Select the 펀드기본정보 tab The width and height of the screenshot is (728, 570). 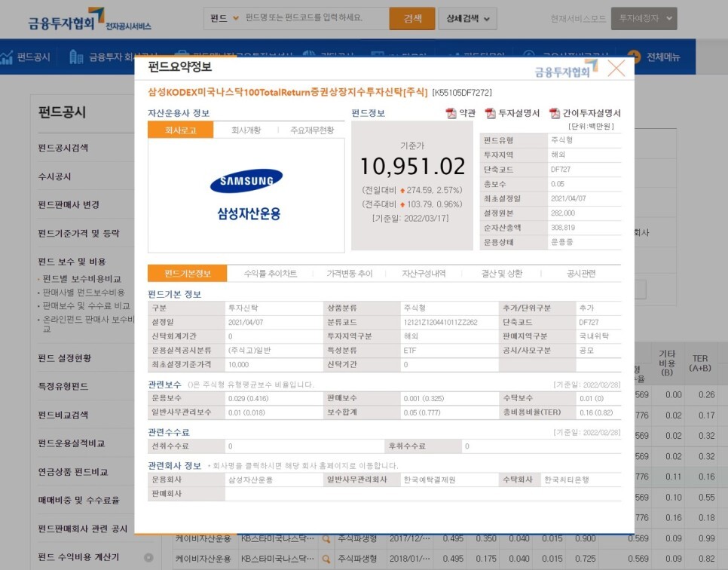click(x=188, y=274)
